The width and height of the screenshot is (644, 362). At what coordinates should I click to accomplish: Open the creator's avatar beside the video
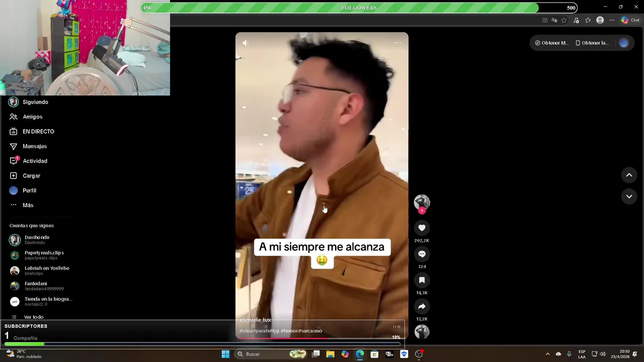coord(422,202)
